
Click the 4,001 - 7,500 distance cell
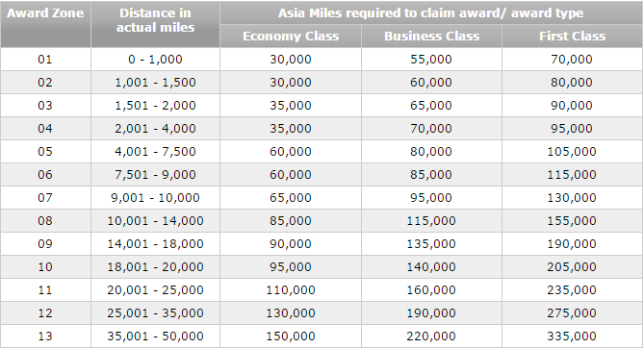[155, 152]
